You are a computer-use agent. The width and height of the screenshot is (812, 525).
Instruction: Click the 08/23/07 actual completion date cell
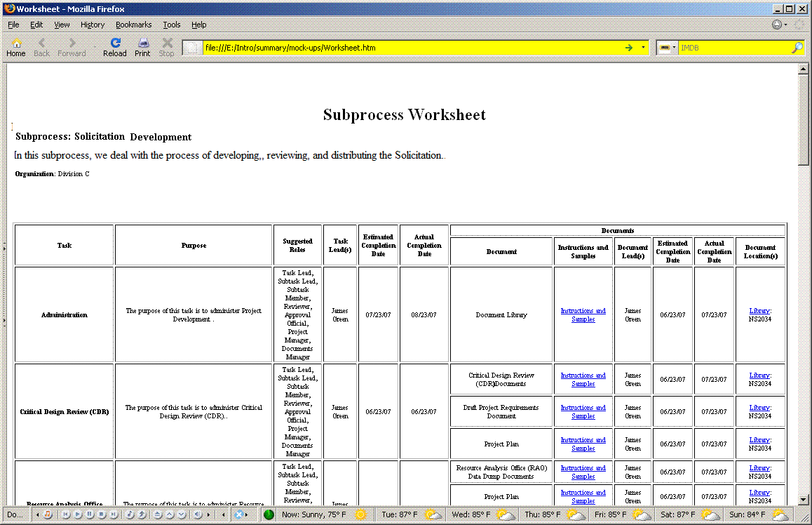pyautogui.click(x=424, y=314)
